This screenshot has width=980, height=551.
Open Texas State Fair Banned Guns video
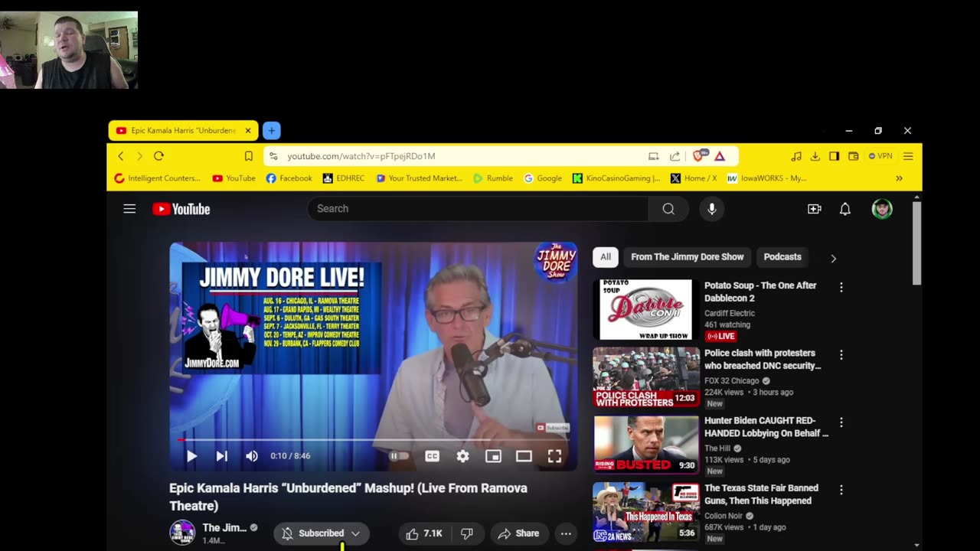[x=761, y=494]
